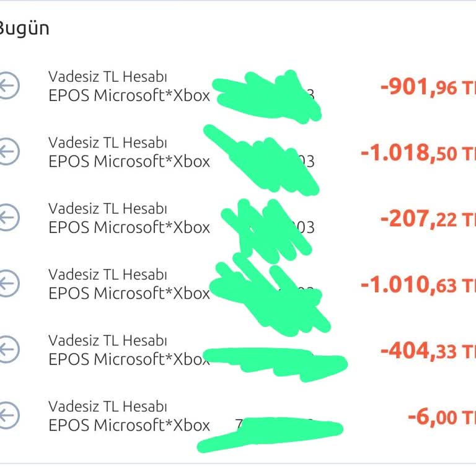Select the arrow icon next to the -207,22 TL row
Screen dimensions: 476x476
(x=8, y=218)
